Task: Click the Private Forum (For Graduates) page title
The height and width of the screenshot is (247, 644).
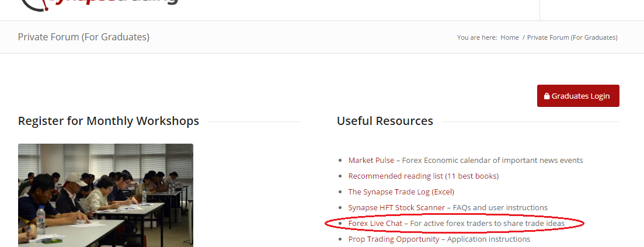Action: click(x=83, y=37)
